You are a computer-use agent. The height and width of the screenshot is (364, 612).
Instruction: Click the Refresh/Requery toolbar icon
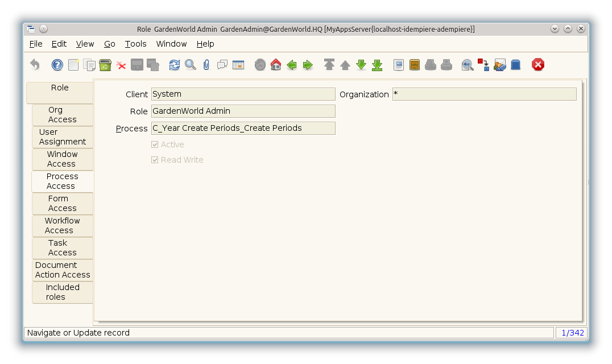tap(175, 65)
